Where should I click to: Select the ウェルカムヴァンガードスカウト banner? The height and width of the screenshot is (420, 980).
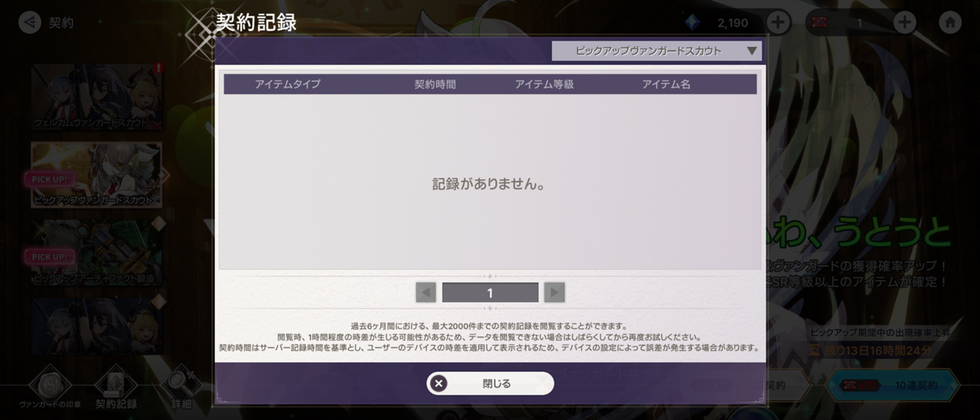click(x=97, y=97)
